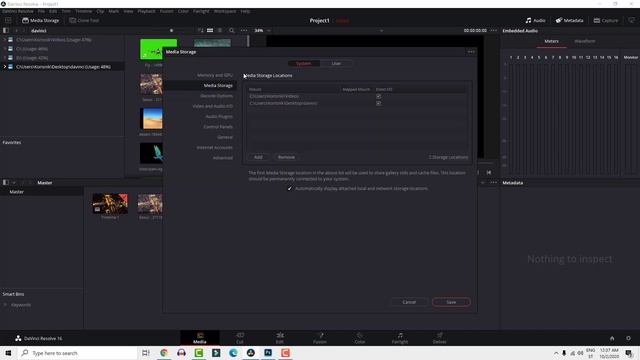Expand the Desktop davinci storage folder
This screenshot has width=640, height=360.
pos(4,67)
